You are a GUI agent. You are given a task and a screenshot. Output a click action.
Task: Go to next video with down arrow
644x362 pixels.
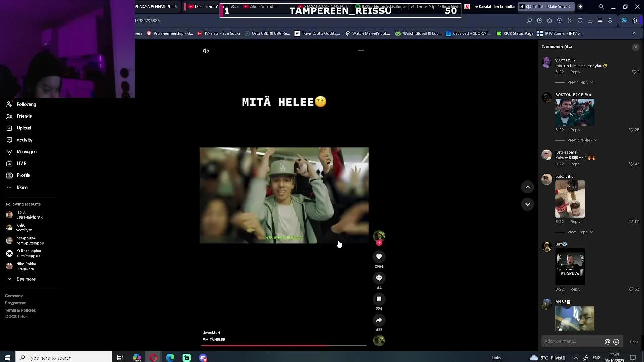click(x=528, y=204)
